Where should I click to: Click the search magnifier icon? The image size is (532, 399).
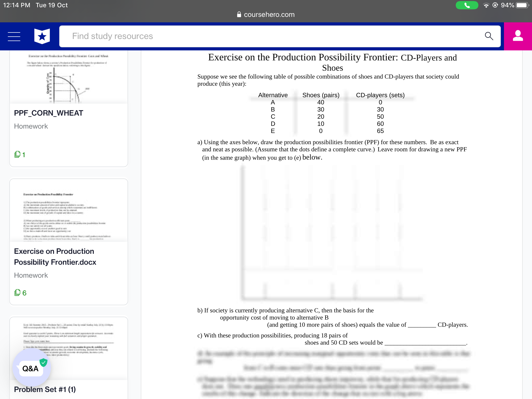tap(489, 36)
